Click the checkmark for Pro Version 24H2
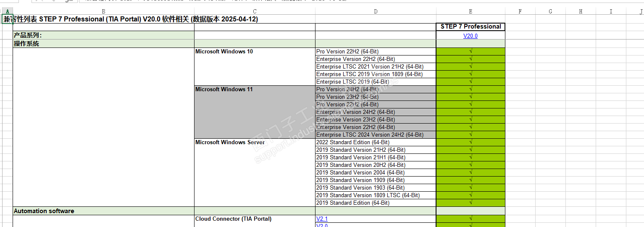Image resolution: width=644 pixels, height=227 pixels. [x=471, y=90]
